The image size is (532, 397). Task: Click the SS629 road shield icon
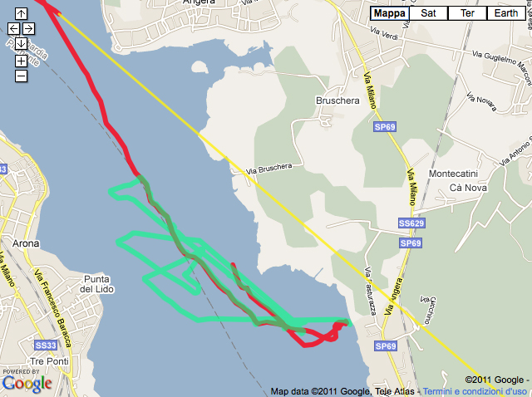point(411,223)
